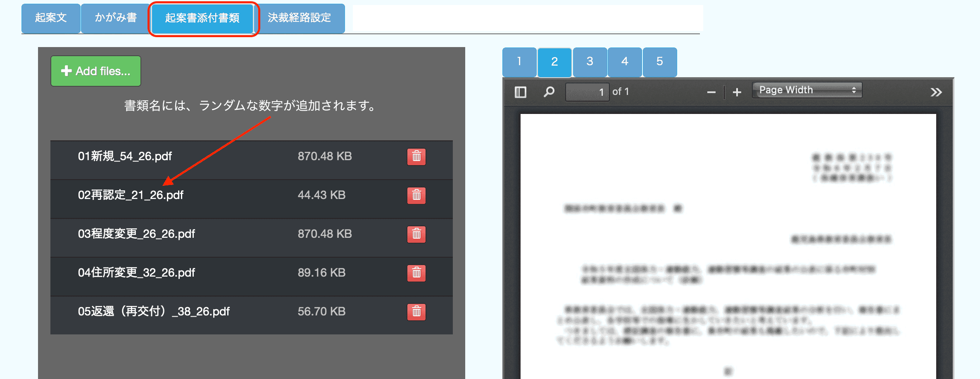Select the 起案書添付書類 tab
The width and height of the screenshot is (980, 379).
click(x=202, y=18)
